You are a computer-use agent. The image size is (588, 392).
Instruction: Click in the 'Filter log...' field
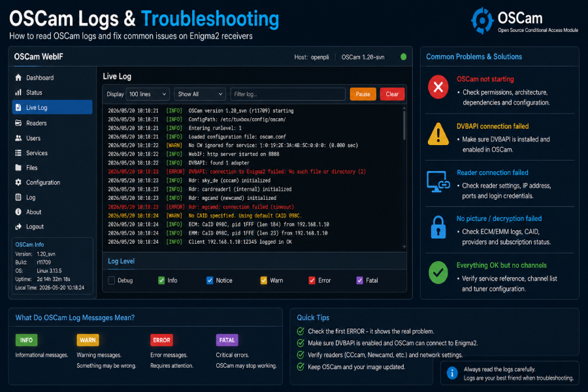tap(287, 94)
